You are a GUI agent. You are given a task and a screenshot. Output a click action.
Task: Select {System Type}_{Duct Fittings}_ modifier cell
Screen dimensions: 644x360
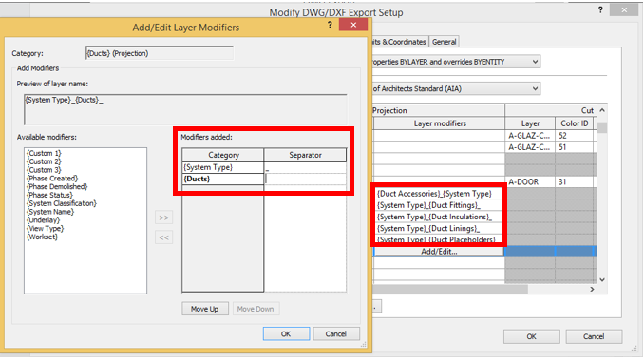click(x=439, y=205)
